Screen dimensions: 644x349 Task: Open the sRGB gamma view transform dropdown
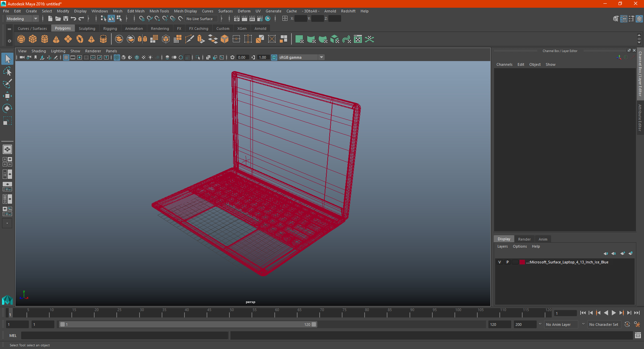pyautogui.click(x=301, y=57)
